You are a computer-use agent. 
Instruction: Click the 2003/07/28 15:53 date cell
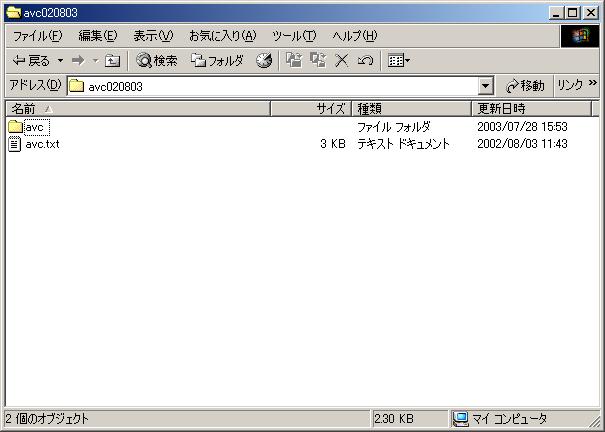coord(522,127)
